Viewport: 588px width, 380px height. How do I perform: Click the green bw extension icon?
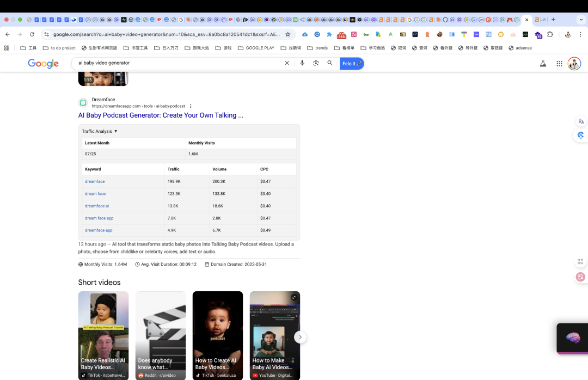[366, 34]
